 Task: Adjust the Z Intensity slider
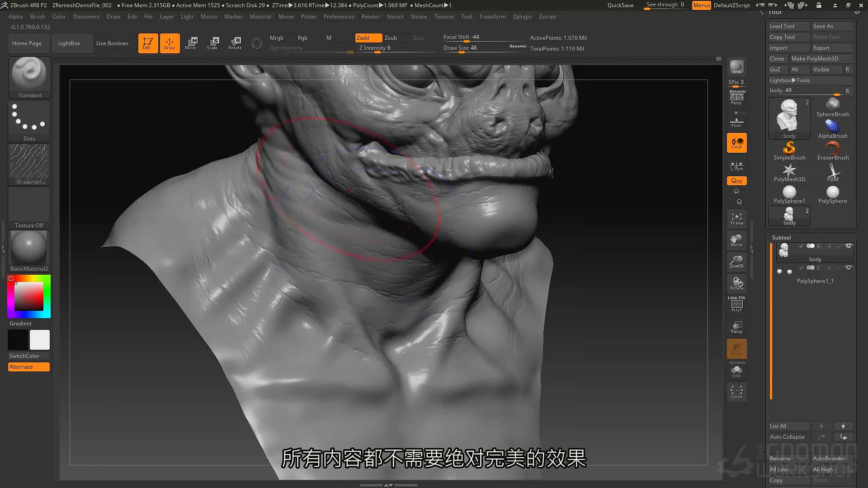(x=398, y=48)
